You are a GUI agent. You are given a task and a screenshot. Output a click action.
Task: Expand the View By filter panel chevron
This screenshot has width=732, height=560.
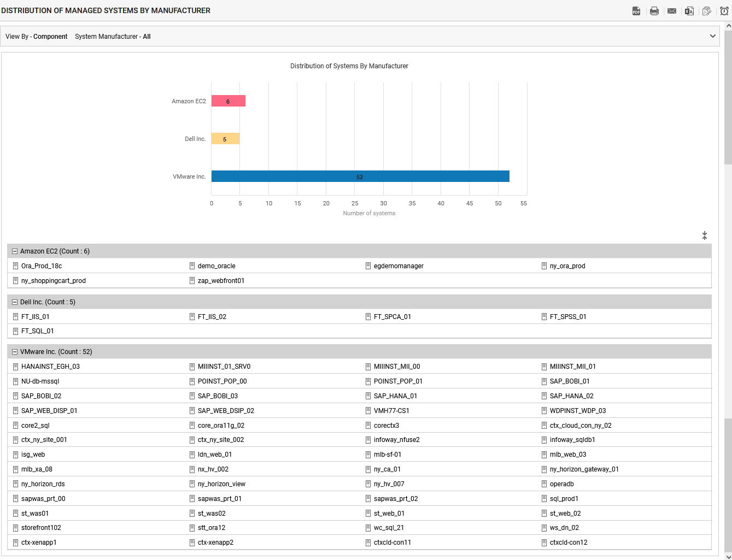[x=713, y=37]
